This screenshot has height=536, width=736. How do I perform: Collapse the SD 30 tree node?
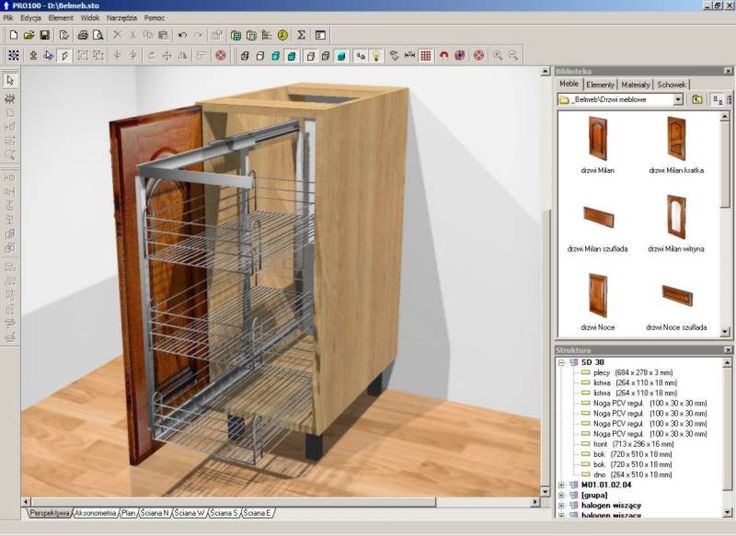click(x=561, y=362)
